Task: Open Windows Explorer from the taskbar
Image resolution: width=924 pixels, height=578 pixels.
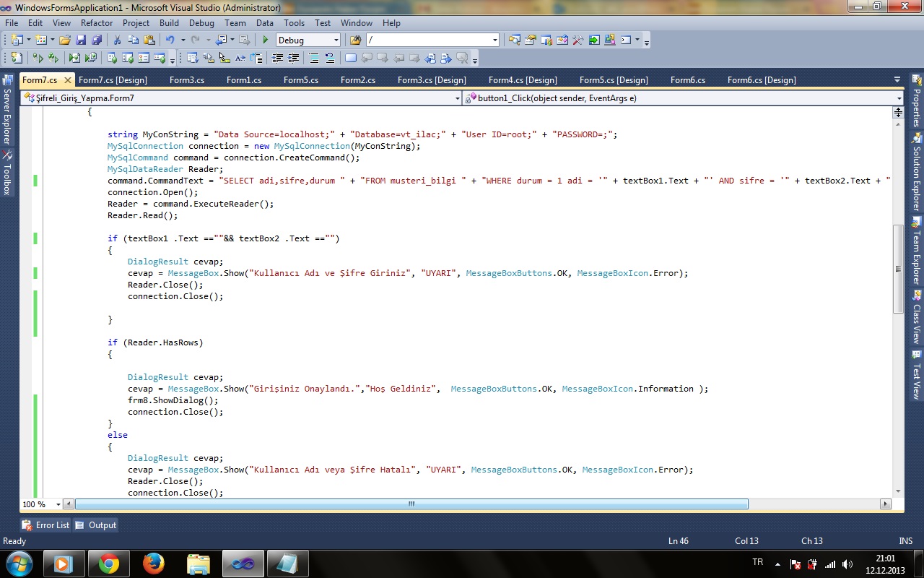Action: click(199, 564)
